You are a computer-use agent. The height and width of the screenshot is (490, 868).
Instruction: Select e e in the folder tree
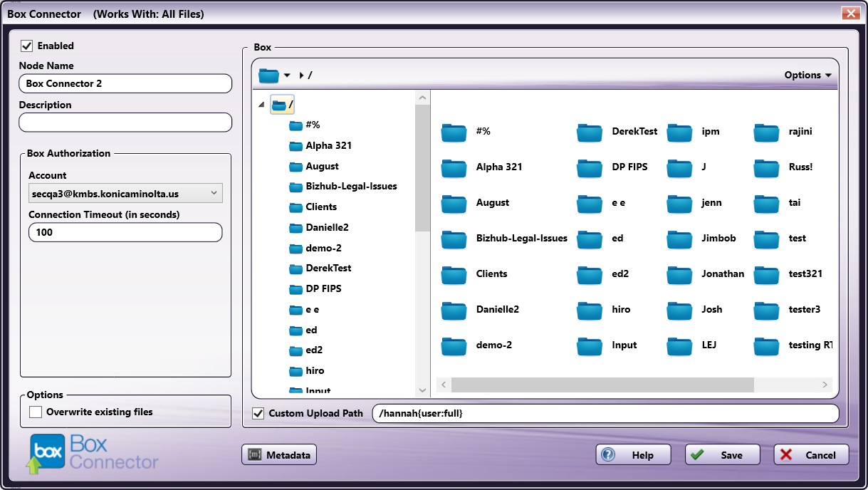coord(312,310)
